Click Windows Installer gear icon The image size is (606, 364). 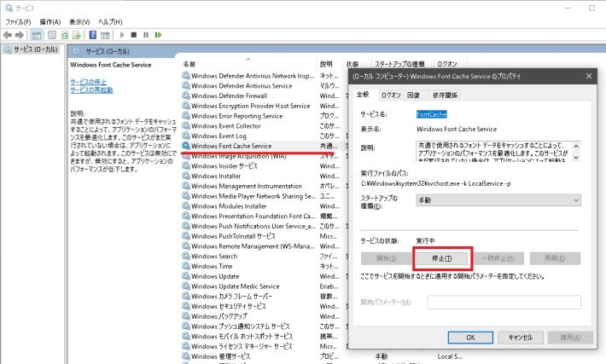tap(186, 176)
